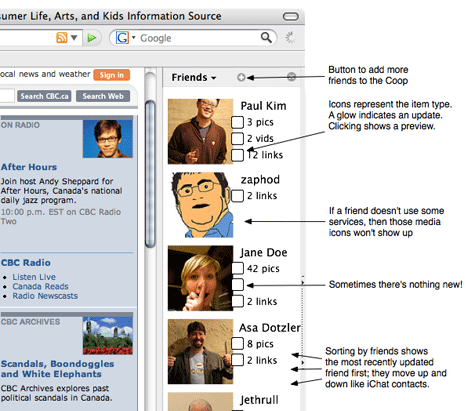The height and width of the screenshot is (411, 475).
Task: Click the orange Sign in button
Action: [x=112, y=75]
